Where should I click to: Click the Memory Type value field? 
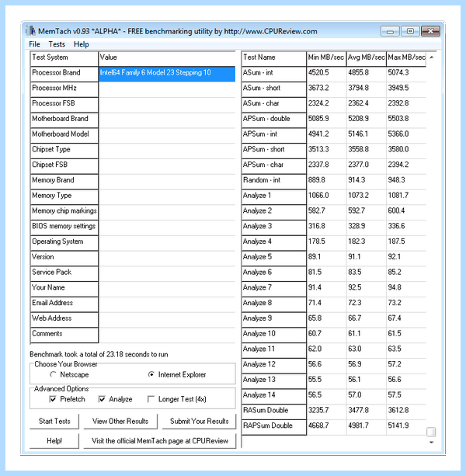[167, 197]
